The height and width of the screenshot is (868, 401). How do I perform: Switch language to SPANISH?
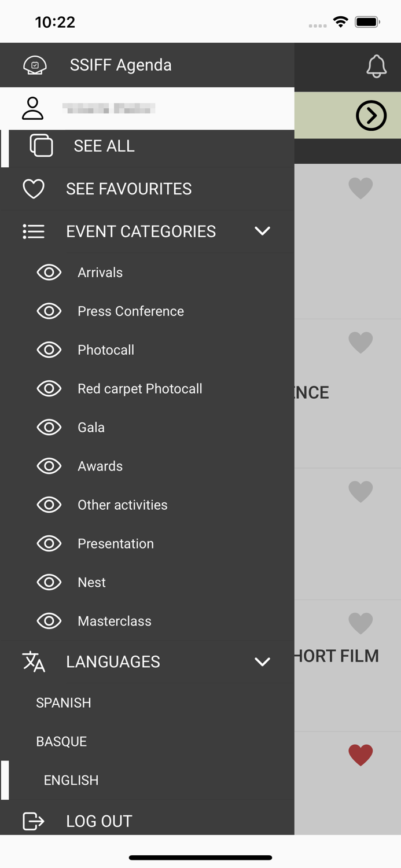63,703
